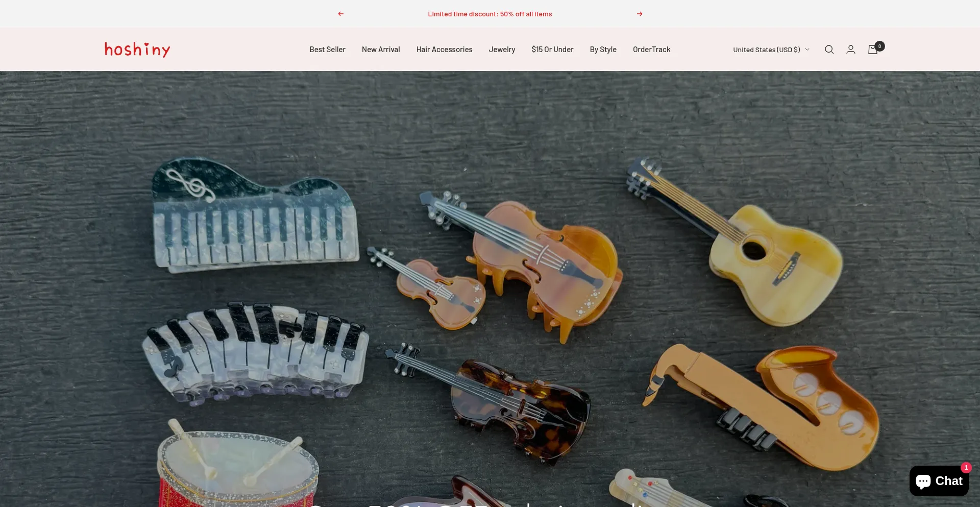Go to homepage via hoshiny logo
Viewport: 980px width, 507px height.
tap(137, 50)
